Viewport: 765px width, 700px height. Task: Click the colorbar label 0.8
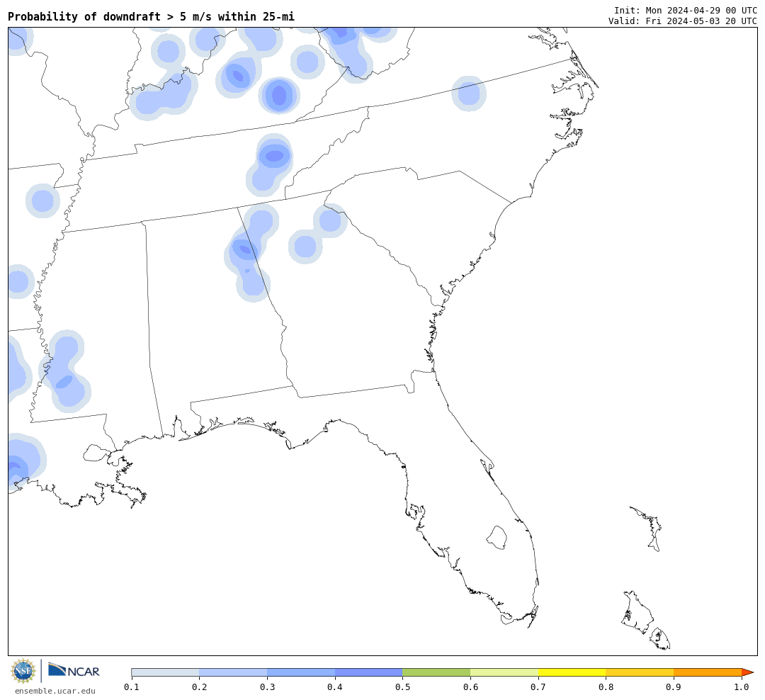point(606,687)
